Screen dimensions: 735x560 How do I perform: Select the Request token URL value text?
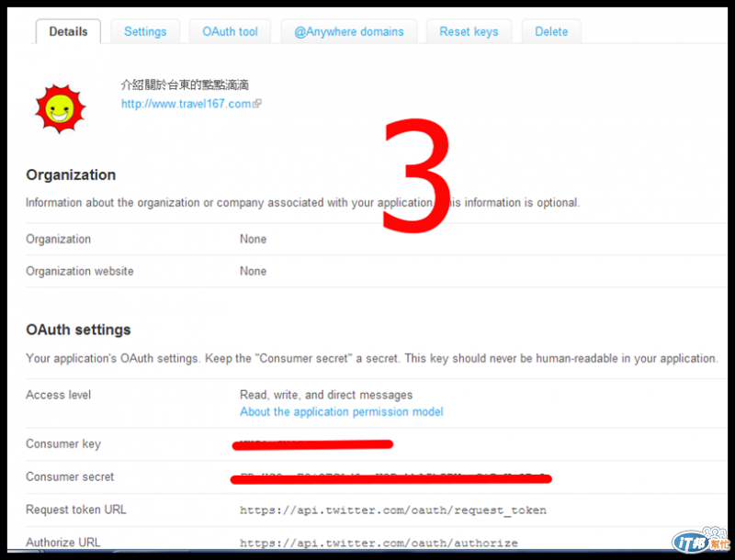[x=393, y=510]
